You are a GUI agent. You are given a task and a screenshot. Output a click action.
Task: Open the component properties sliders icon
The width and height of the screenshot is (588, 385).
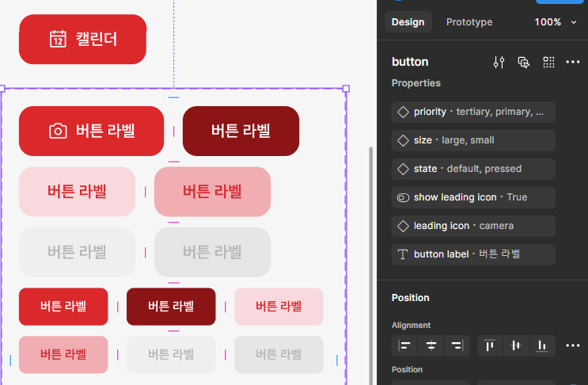click(499, 62)
